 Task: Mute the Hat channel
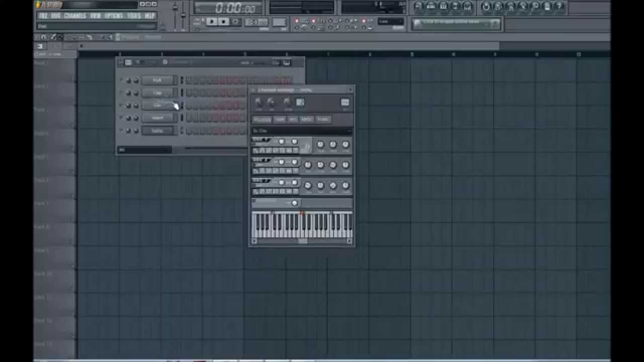(x=121, y=106)
